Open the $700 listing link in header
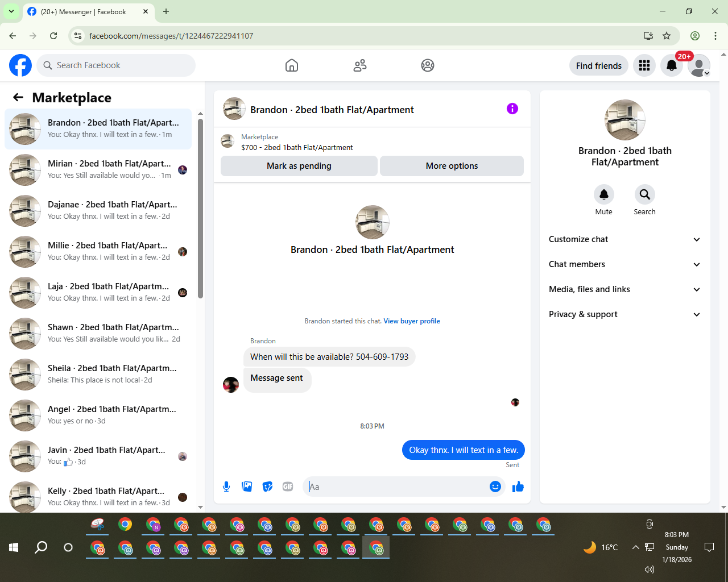Image resolution: width=728 pixels, height=582 pixels. tap(297, 147)
